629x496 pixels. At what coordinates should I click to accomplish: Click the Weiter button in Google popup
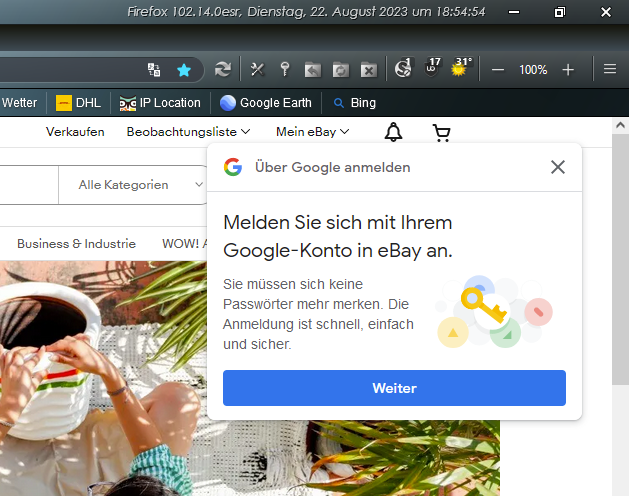(394, 388)
